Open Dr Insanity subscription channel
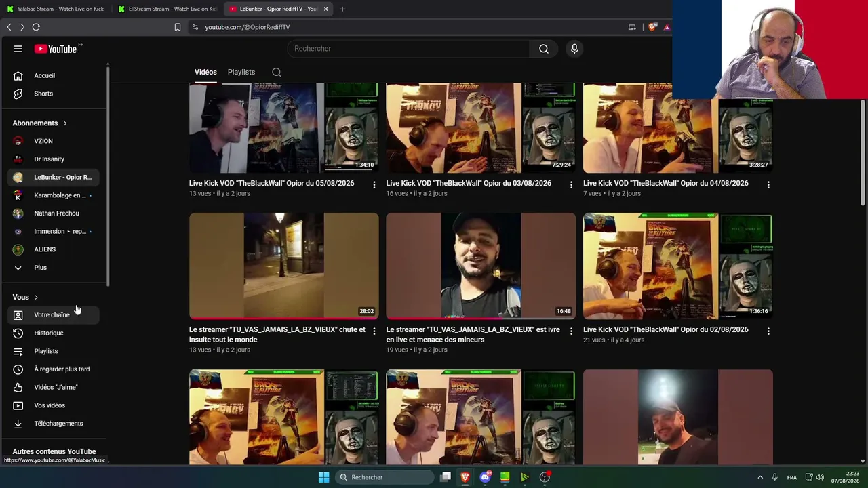Image resolution: width=868 pixels, height=488 pixels. (54, 159)
